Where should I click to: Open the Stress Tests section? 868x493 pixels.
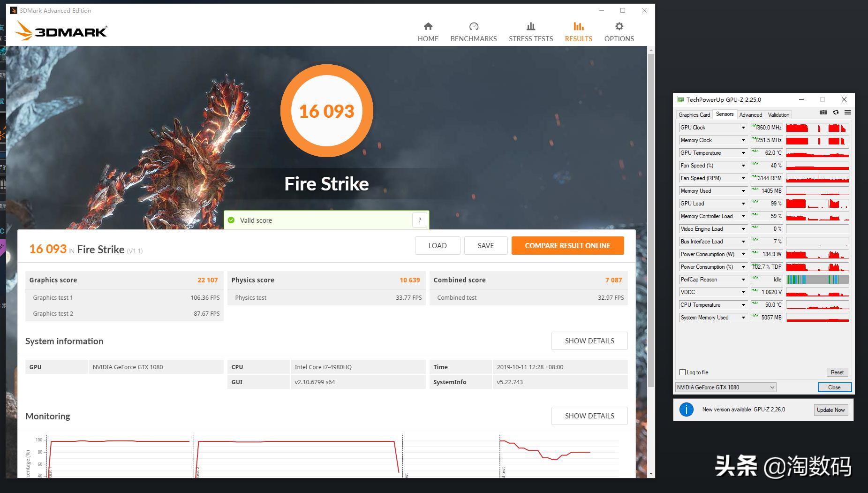pos(530,31)
